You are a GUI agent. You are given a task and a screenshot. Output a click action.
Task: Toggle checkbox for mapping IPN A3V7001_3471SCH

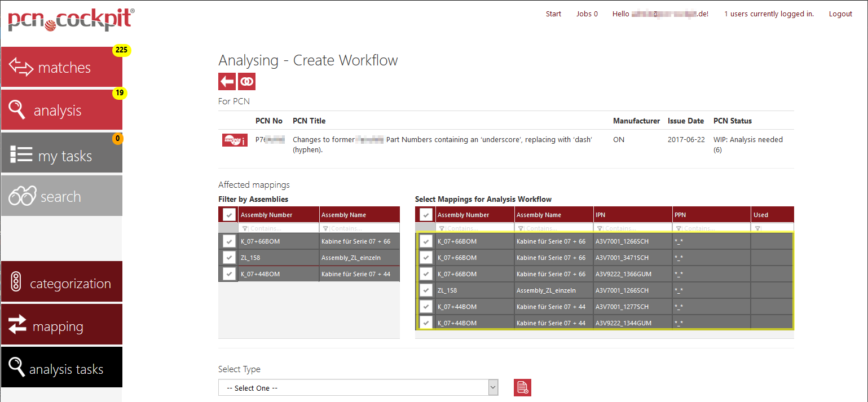(426, 258)
